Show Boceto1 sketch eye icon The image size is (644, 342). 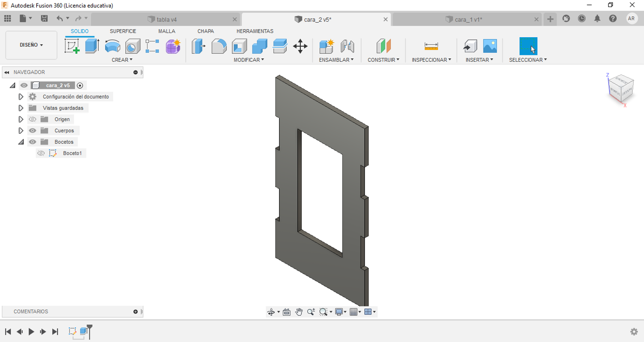click(x=41, y=153)
